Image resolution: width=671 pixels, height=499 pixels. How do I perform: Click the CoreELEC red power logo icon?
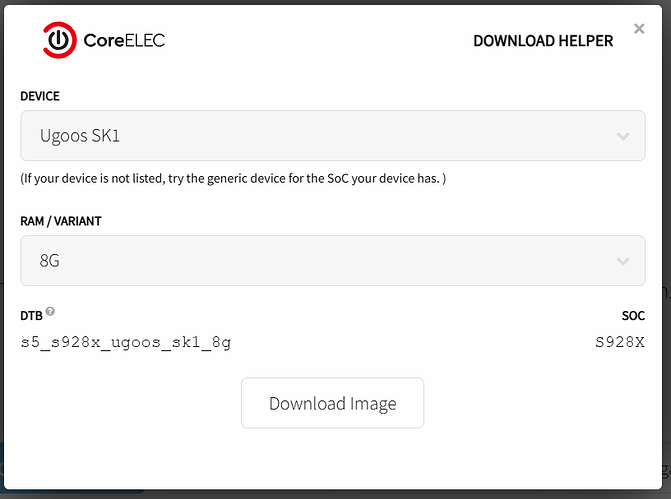(59, 40)
